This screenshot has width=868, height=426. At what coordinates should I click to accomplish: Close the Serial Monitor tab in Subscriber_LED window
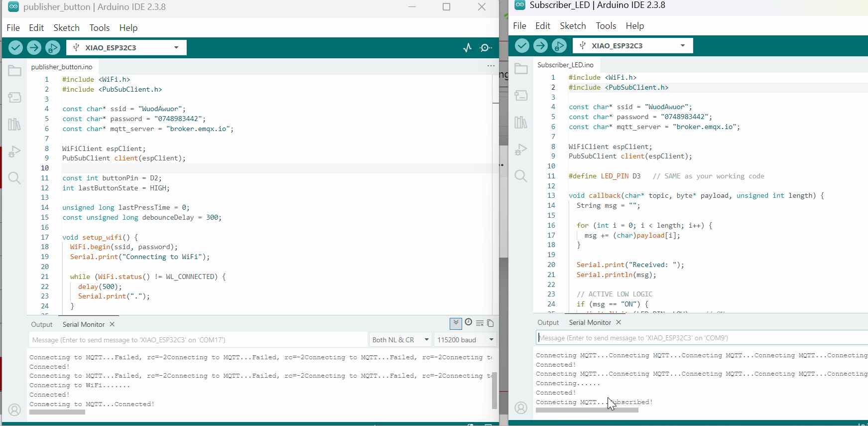[619, 322]
